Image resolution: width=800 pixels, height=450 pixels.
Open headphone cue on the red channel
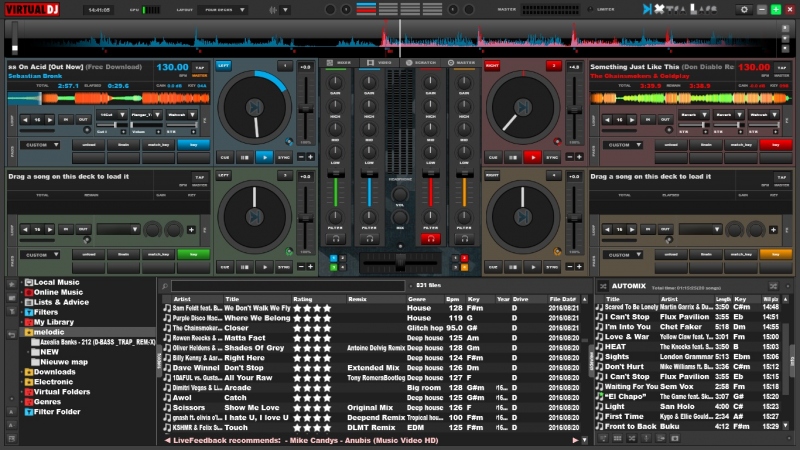pyautogui.click(x=431, y=239)
